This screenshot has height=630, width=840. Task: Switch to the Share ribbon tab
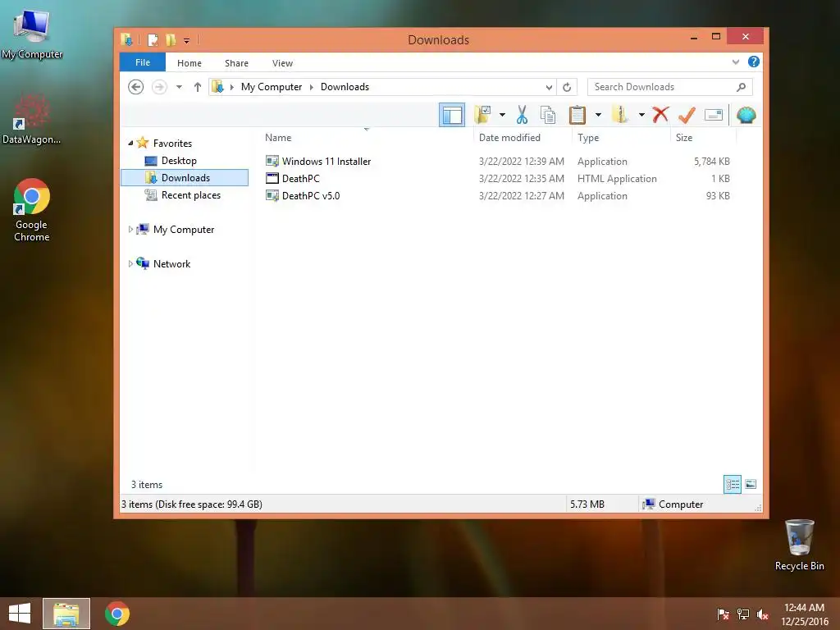click(x=236, y=63)
